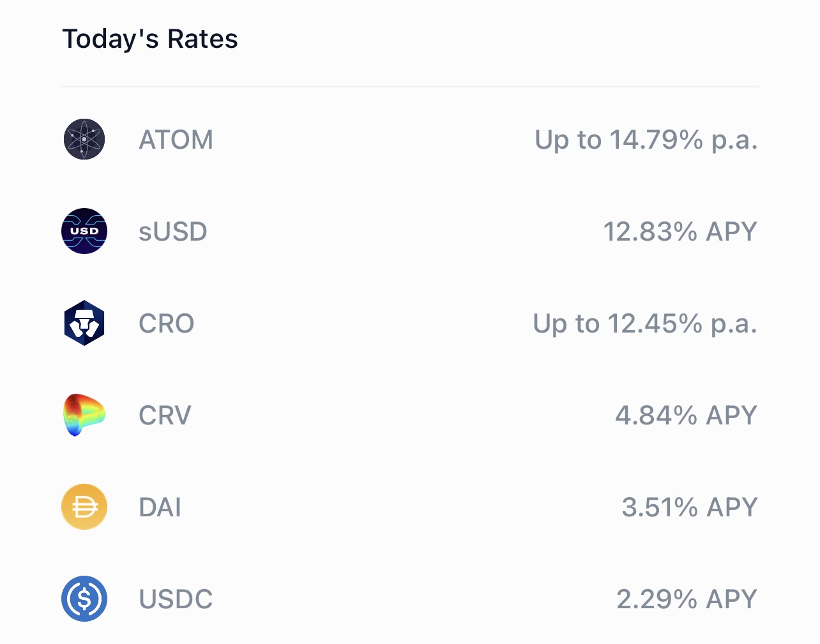Select the CRV asset label
This screenshot has width=820, height=644.
pos(165,416)
